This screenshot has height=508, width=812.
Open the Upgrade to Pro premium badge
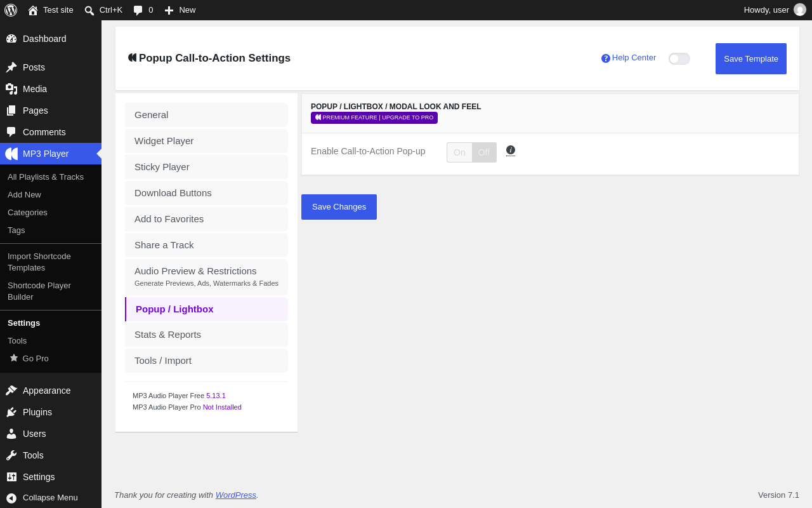coord(374,117)
